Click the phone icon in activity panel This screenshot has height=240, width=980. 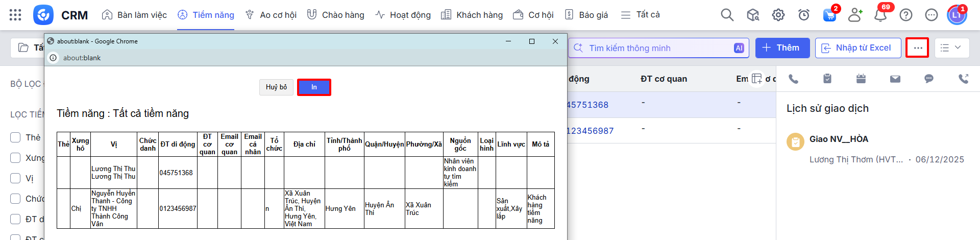pyautogui.click(x=793, y=79)
